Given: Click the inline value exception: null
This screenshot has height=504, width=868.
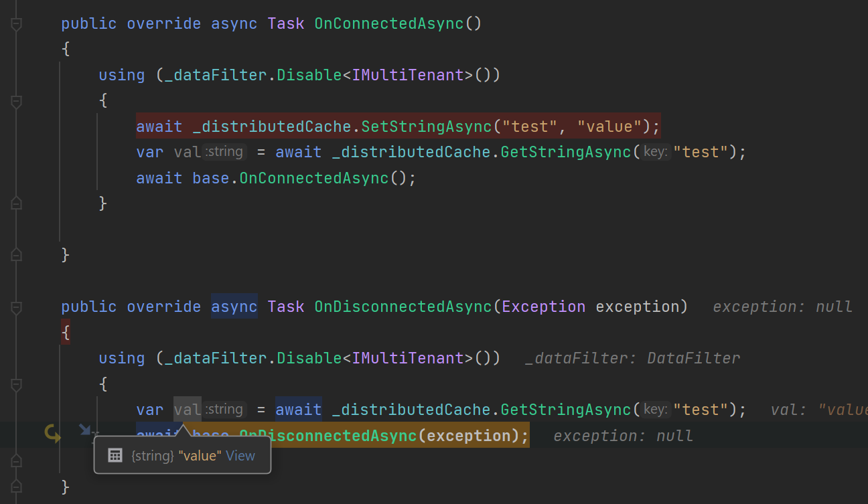Looking at the screenshot, I should point(783,306).
